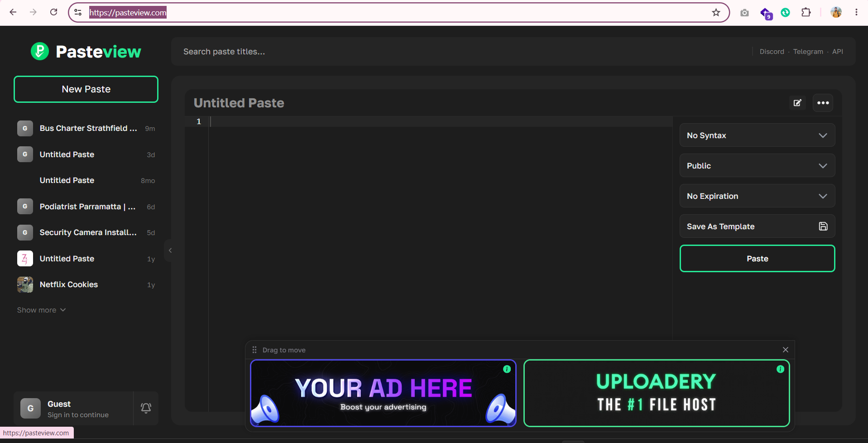
Task: Click the green Paste button
Action: [x=757, y=259]
